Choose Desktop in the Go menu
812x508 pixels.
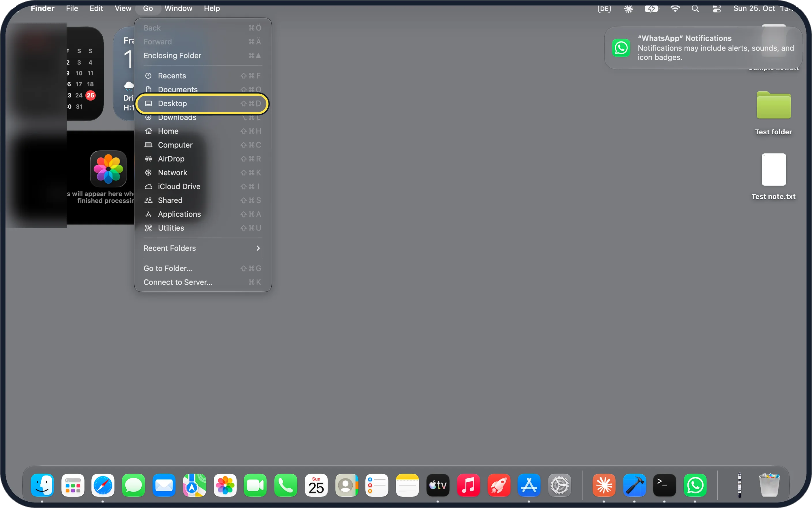203,104
